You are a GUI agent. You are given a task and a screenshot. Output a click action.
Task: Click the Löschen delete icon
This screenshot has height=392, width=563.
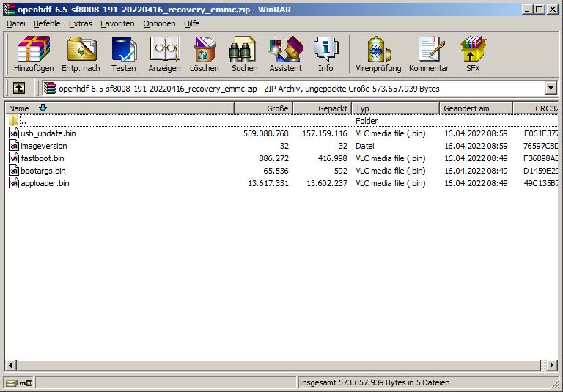[205, 49]
